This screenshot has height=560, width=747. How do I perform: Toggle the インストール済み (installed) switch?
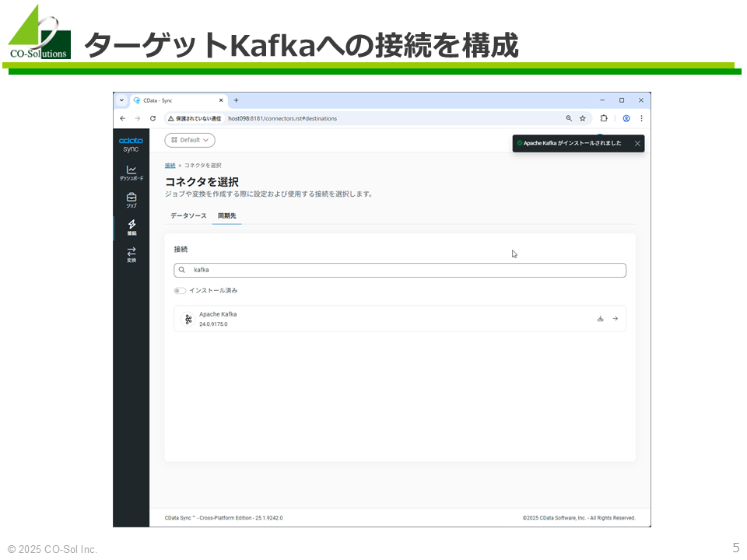pos(180,290)
